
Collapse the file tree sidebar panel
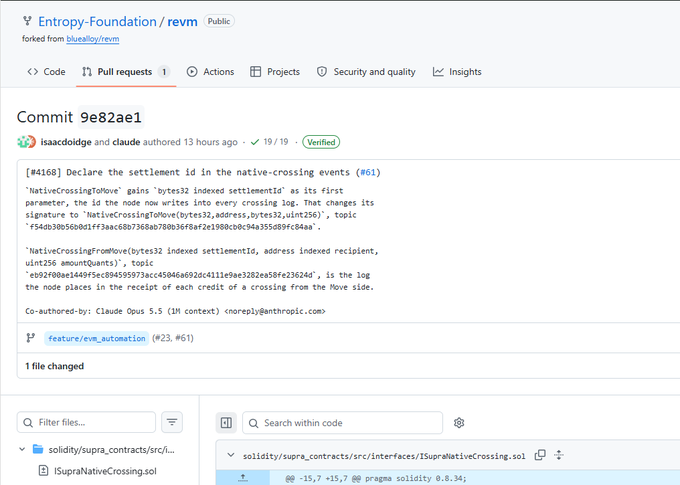pyautogui.click(x=226, y=423)
